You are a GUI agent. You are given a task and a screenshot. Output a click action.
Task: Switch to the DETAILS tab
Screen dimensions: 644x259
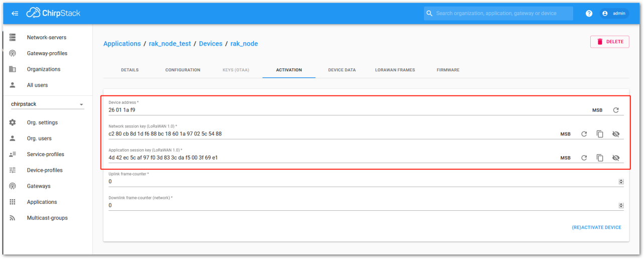click(x=130, y=70)
